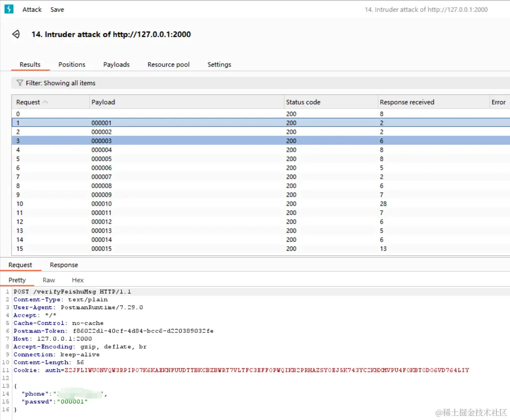
Task: Click the "phone" body line
Action: pos(64,394)
